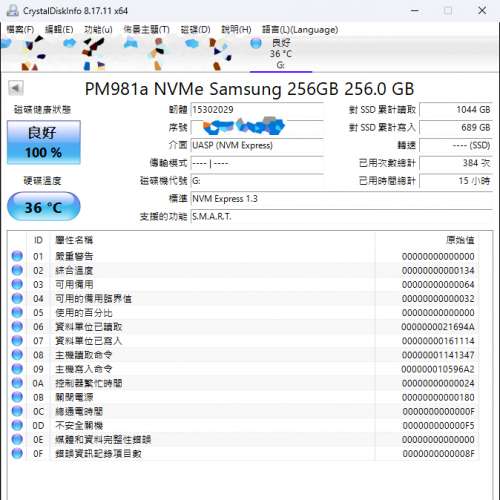
Task: Select raw value 0000000161114 in row 07
Action: click(438, 341)
